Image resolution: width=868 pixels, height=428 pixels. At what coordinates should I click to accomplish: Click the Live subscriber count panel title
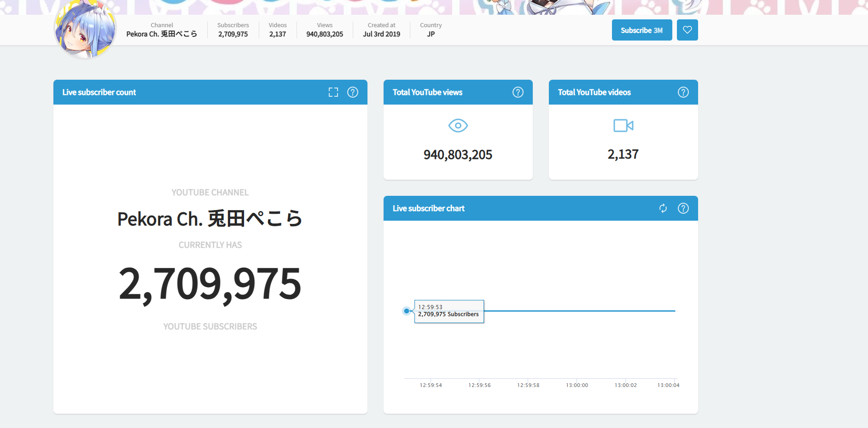pos(99,92)
